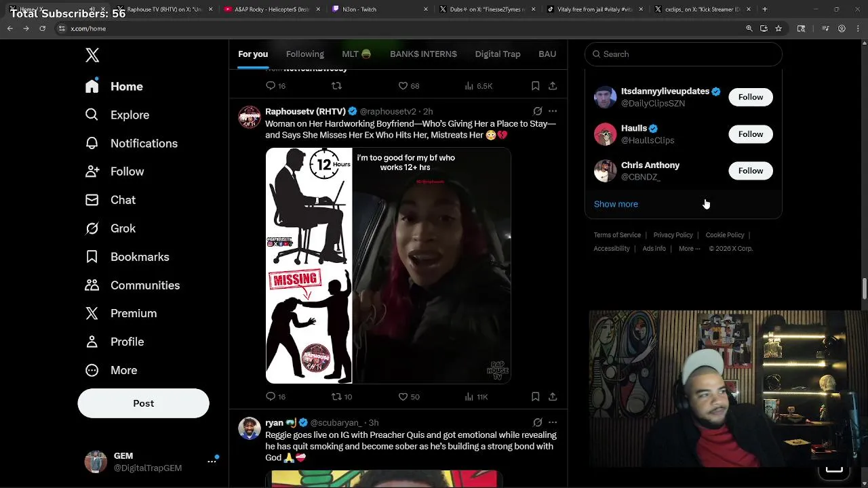This screenshot has height=488, width=868.
Task: Open Chris Anthony's profile name
Action: [x=650, y=165]
